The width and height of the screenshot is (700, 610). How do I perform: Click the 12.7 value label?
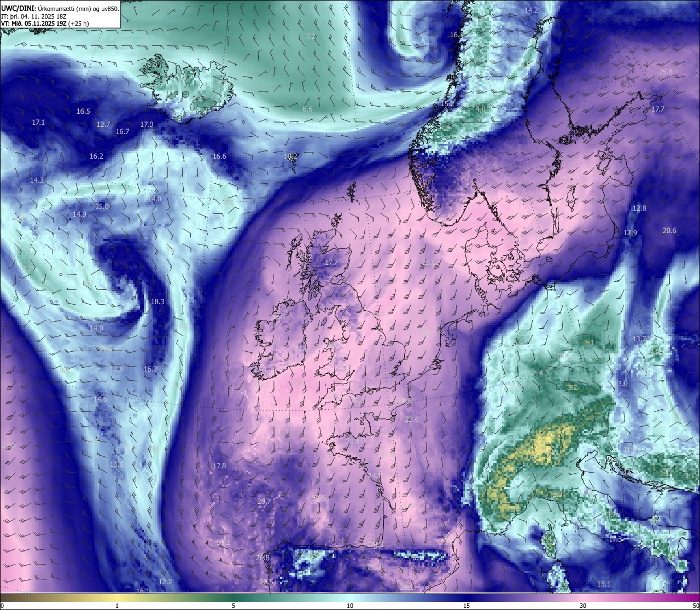click(103, 124)
